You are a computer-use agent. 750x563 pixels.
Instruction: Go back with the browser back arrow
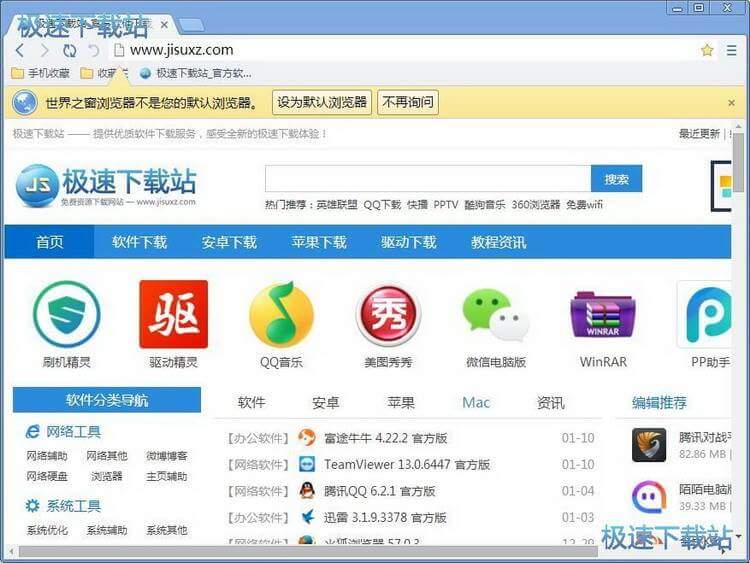click(x=20, y=50)
